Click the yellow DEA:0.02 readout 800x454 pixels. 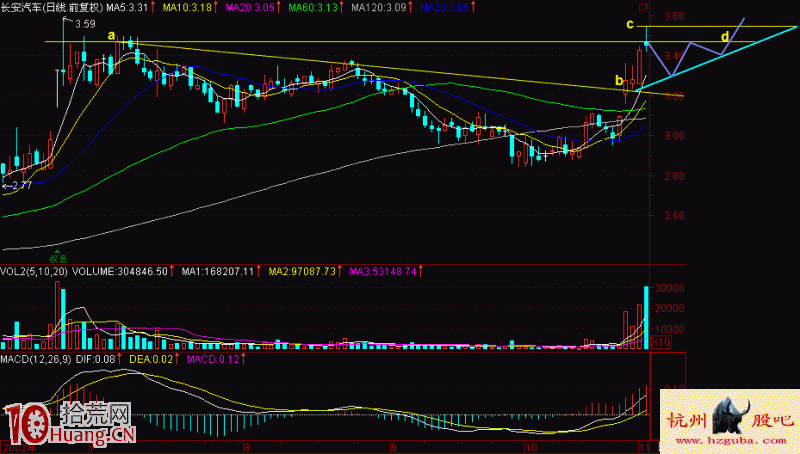[151, 359]
